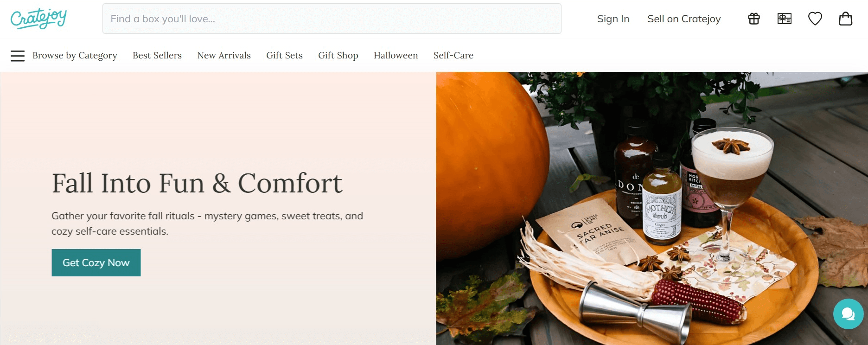Click the Sign In link
The image size is (868, 345).
click(x=613, y=19)
